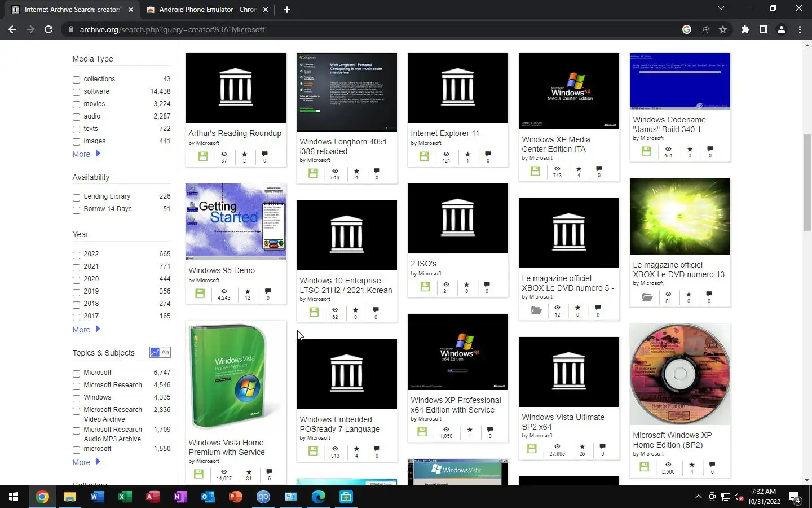
Task: Click the software disk icon under Windows Vista Ultimate SP2 x64
Action: [532, 449]
